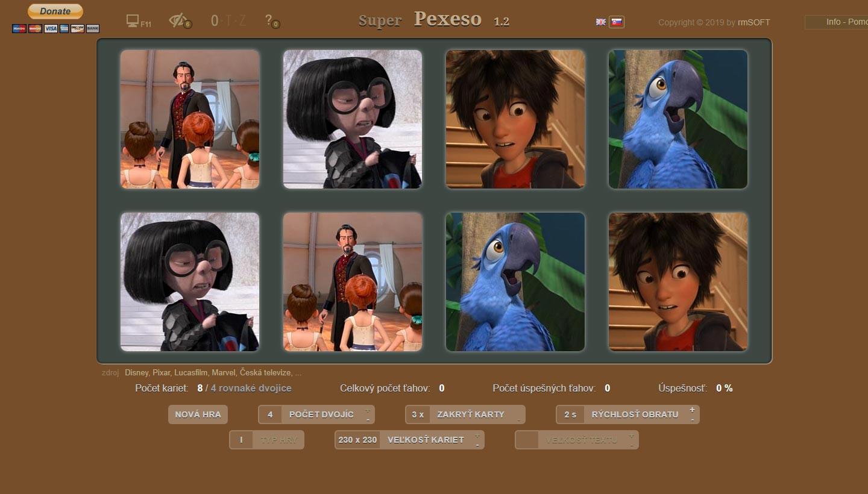Click the TYP HRY game type control
The width and height of the screenshot is (868, 494).
(267, 440)
